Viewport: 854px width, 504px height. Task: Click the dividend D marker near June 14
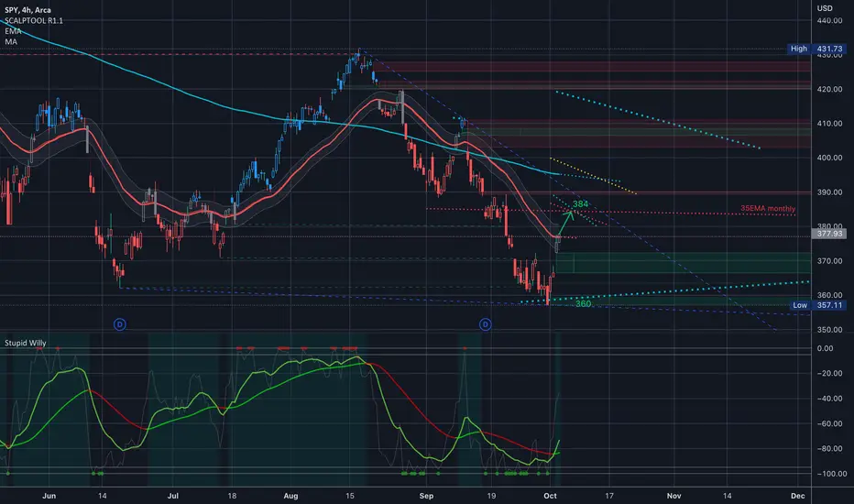click(120, 324)
